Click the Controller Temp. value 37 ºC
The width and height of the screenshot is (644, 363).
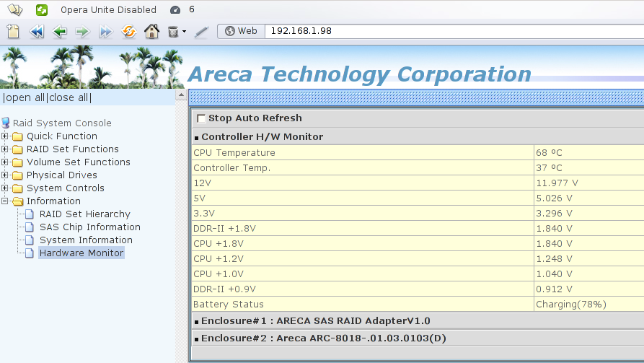coord(549,167)
